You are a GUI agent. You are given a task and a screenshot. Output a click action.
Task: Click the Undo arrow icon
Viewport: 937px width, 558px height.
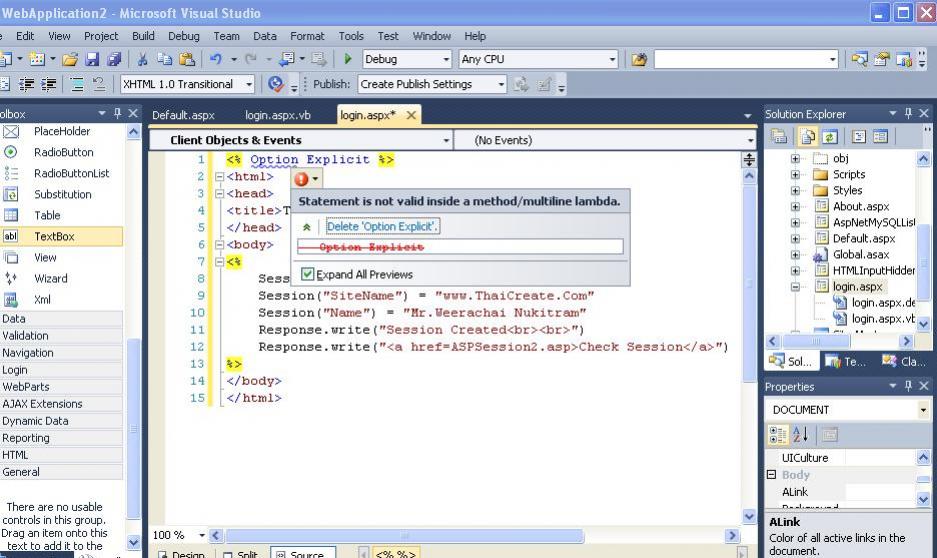pyautogui.click(x=216, y=59)
